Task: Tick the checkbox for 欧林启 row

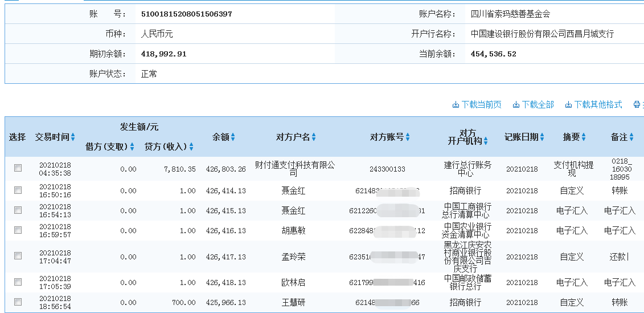Action: pos(18,282)
